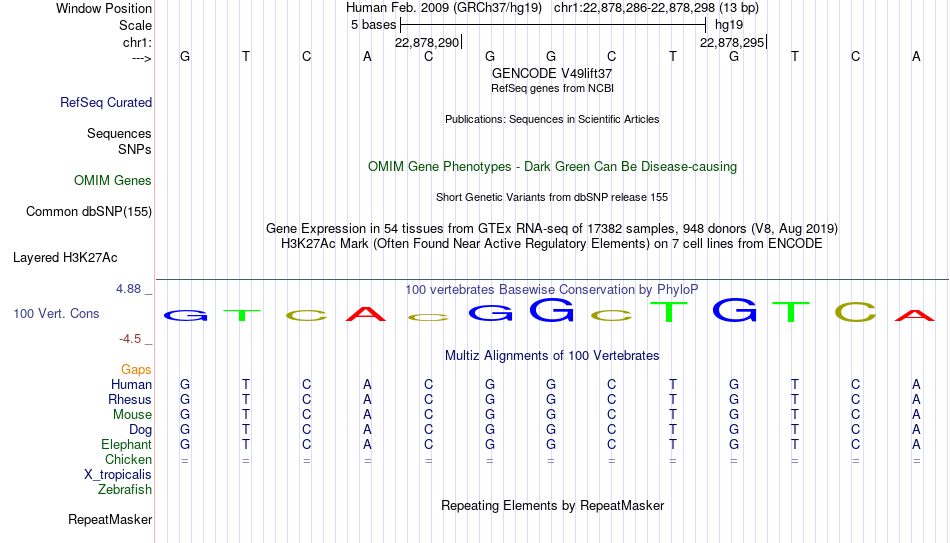Viewport: 950px width, 543px height.
Task: Click the H3K27Ac Mark ENCODE track title
Action: [552, 244]
